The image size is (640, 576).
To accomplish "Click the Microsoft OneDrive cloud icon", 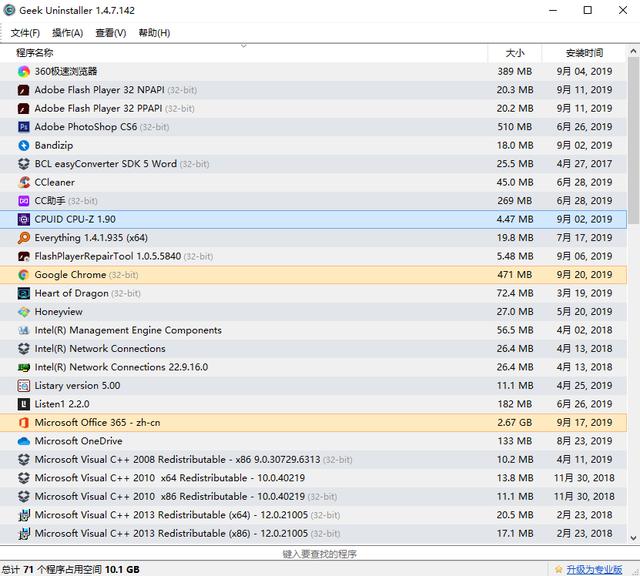I will click(25, 441).
